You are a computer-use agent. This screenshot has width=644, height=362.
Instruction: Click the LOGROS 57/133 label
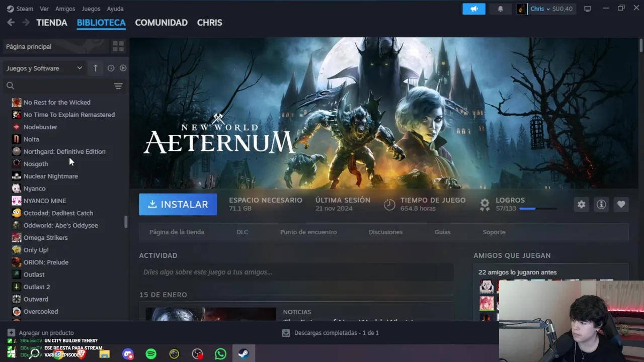[x=510, y=204]
